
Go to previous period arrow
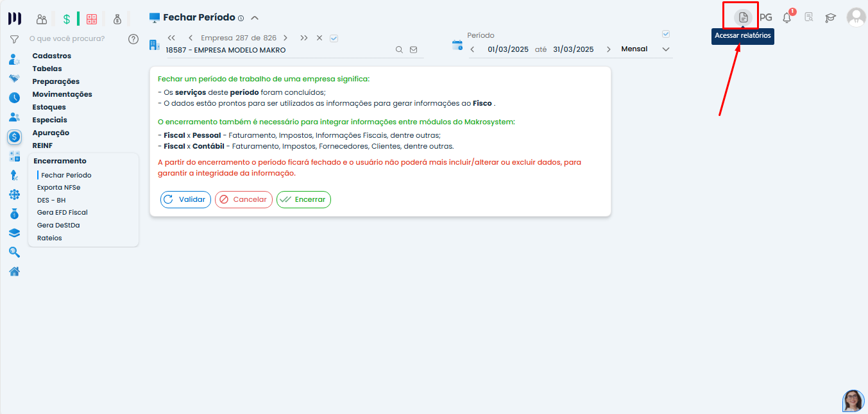(x=473, y=49)
